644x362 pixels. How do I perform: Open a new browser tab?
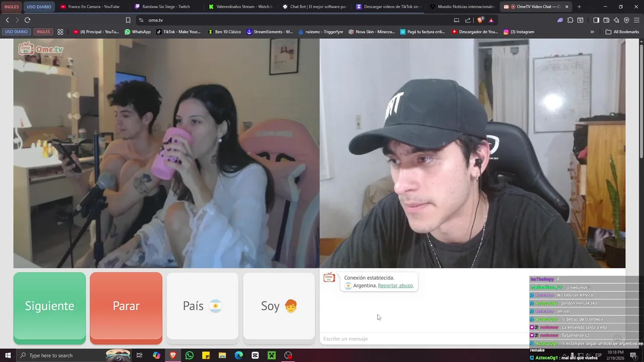pos(579,7)
